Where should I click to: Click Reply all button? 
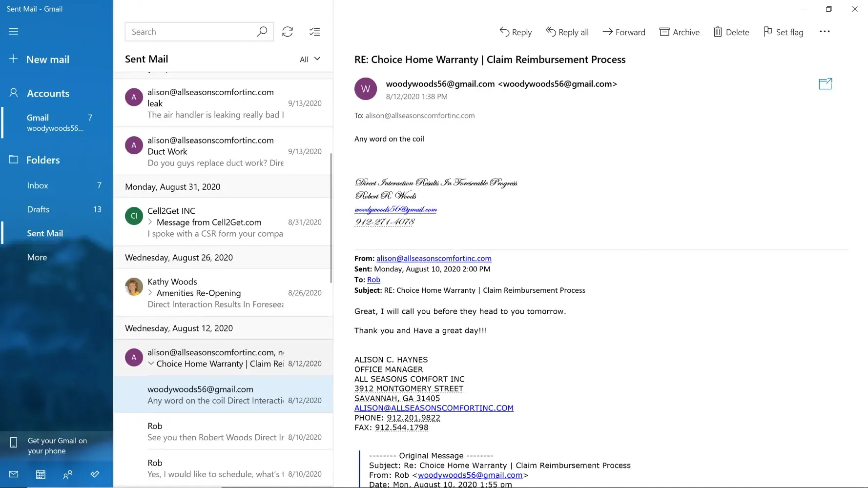(x=567, y=32)
